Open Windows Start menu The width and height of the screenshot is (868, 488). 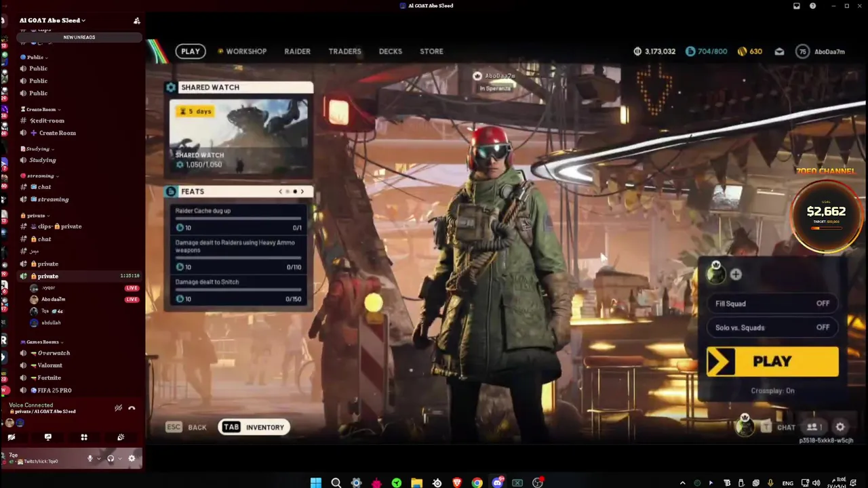click(316, 483)
